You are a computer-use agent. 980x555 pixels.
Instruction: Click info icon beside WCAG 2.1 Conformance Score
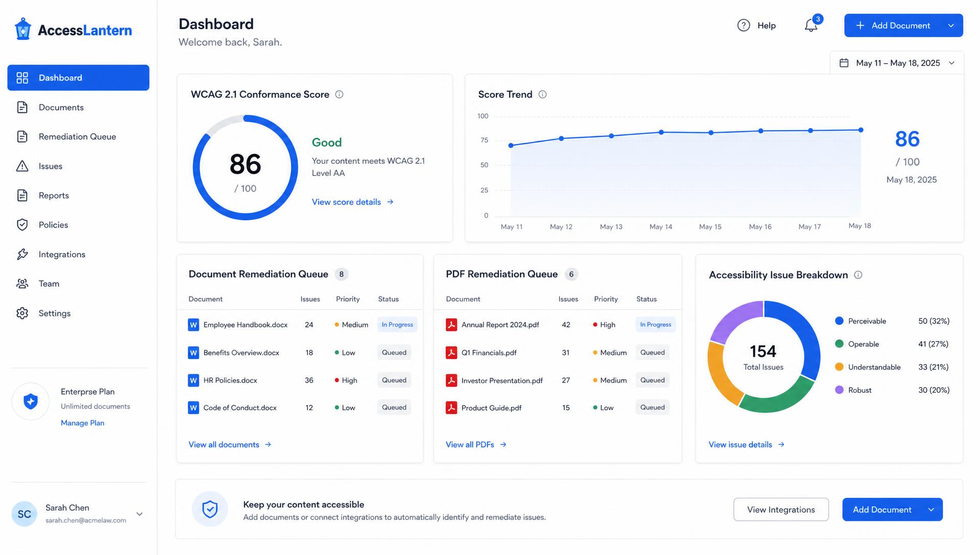tap(339, 94)
